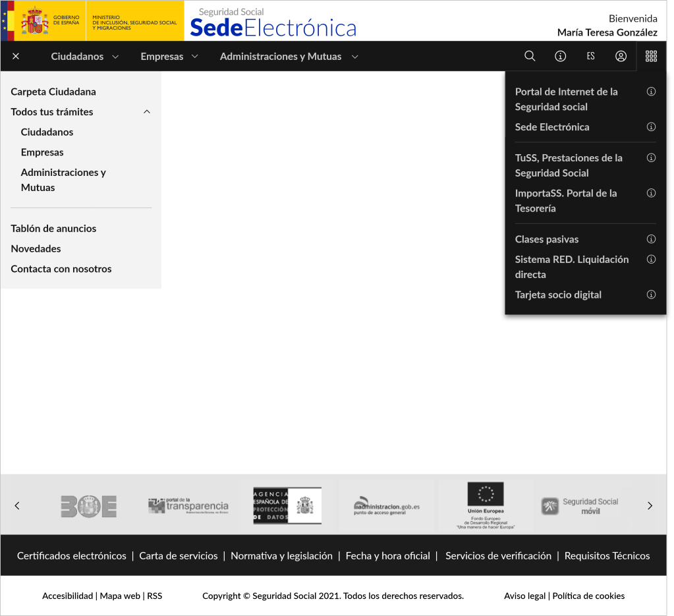Show info for Tarjeta socio digital
The height and width of the screenshot is (616, 674).
[x=651, y=294]
